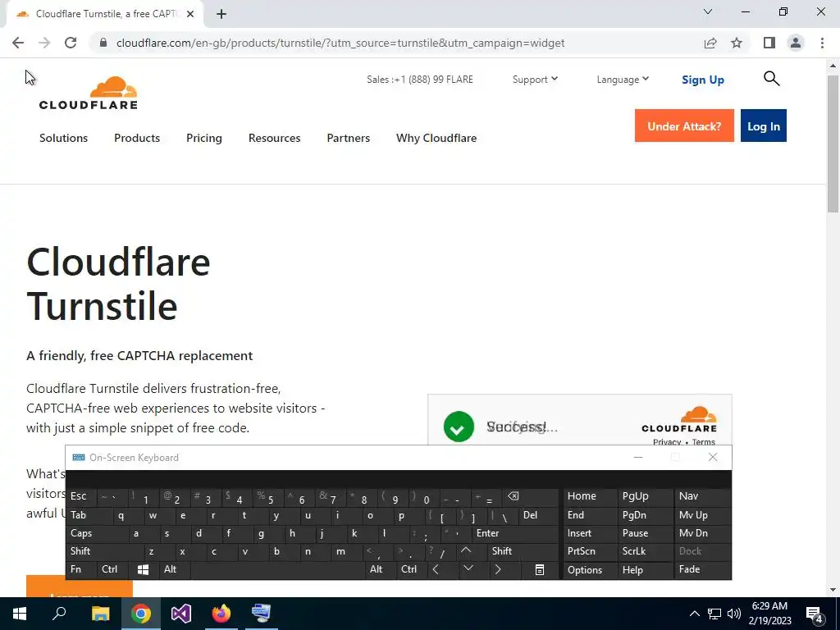Viewport: 840px width, 630px height.
Task: Open Firefox from the taskbar
Action: 221,614
